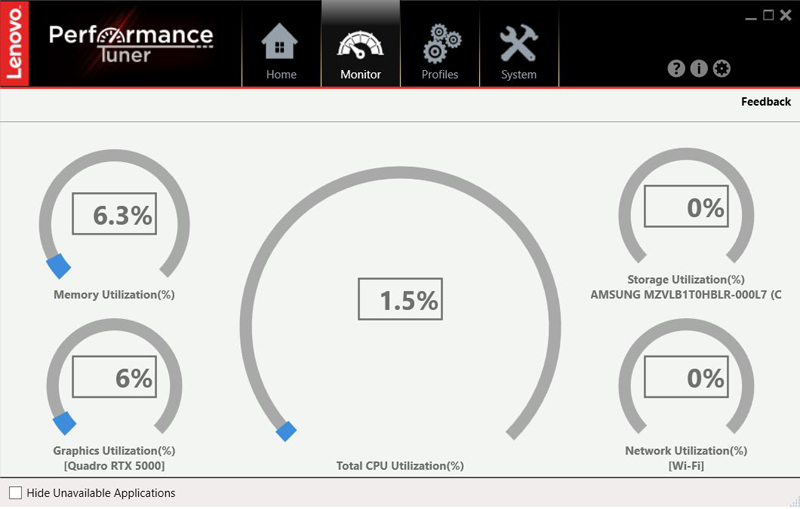Select the Storage Utilization(%) label
This screenshot has height=509, width=800.
coord(686,279)
